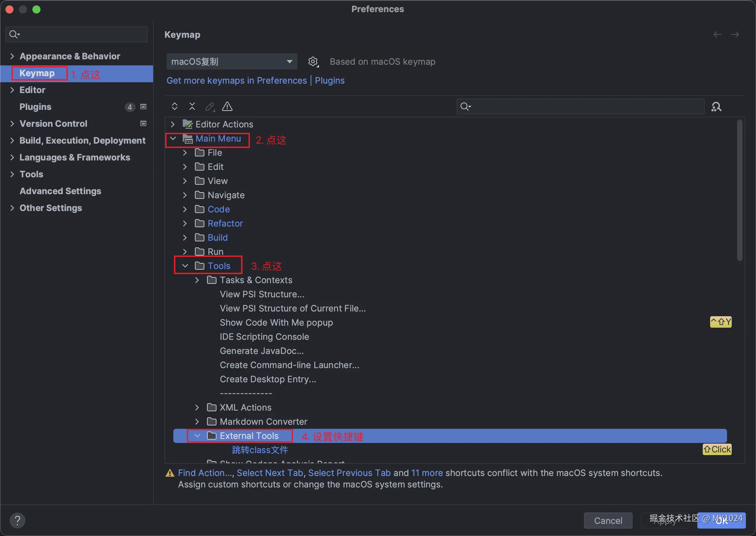
Task: Click the Expand All icon in keymap toolbar
Action: (175, 107)
